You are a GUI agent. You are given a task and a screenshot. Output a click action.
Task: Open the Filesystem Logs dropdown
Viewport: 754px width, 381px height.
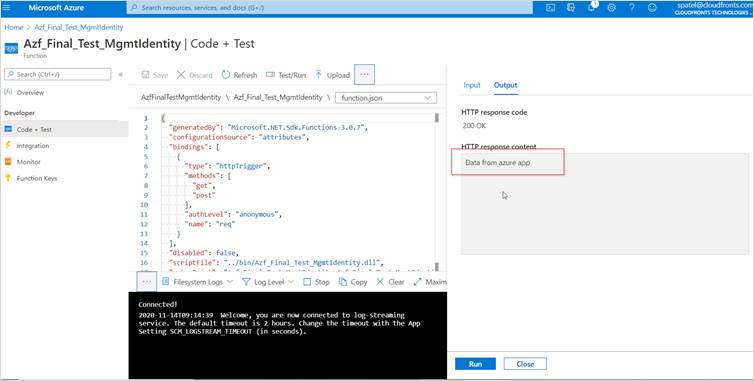point(198,282)
